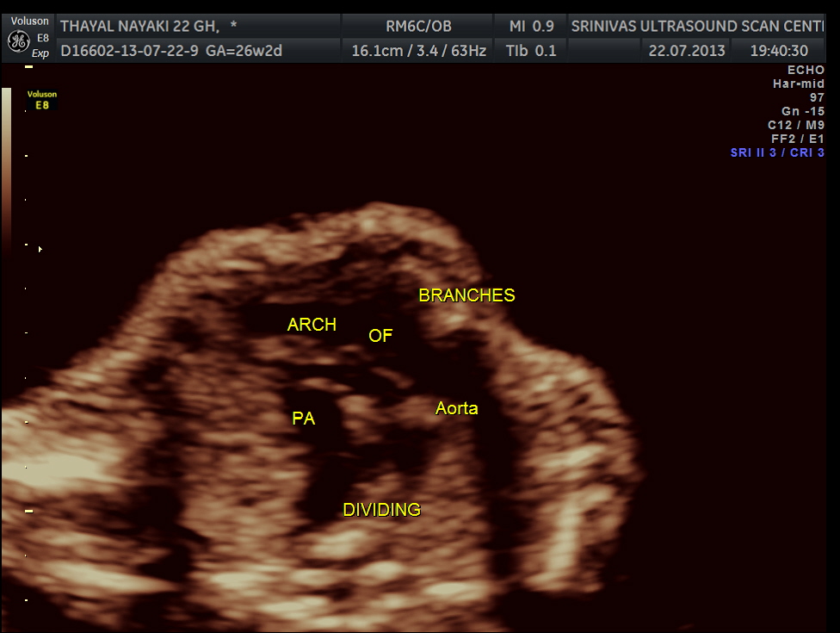This screenshot has height=633, width=840.
Task: Click the focal zone arrow marker on the depth scale
Action: 40,249
